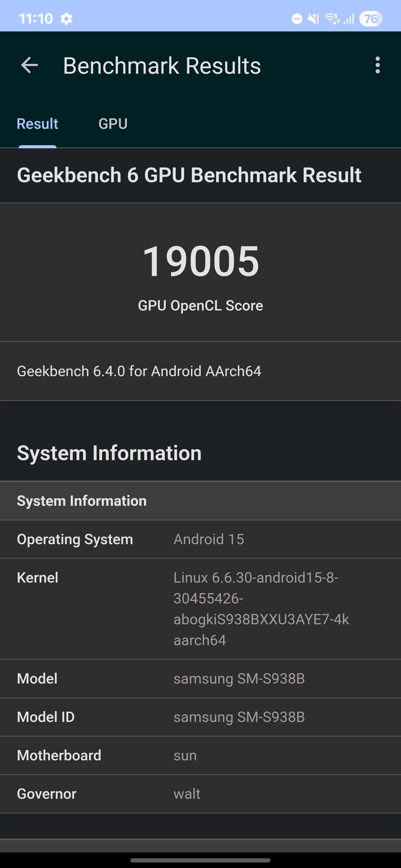Tap the settings gear in status bar
The image size is (401, 868).
[67, 19]
